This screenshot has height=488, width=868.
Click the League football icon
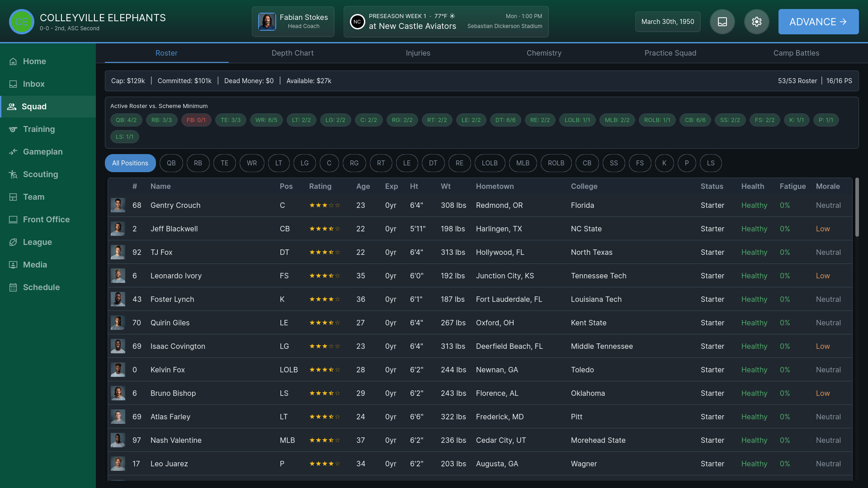point(13,242)
